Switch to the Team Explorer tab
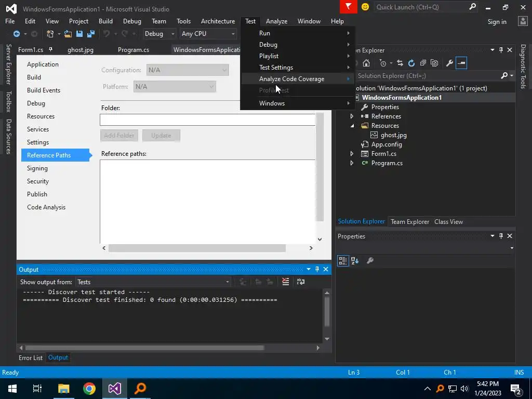Image resolution: width=532 pixels, height=399 pixels. click(410, 221)
